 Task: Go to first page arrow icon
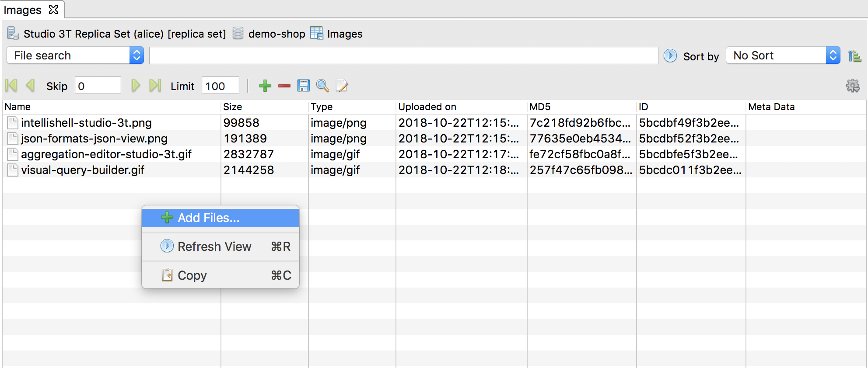(x=11, y=86)
